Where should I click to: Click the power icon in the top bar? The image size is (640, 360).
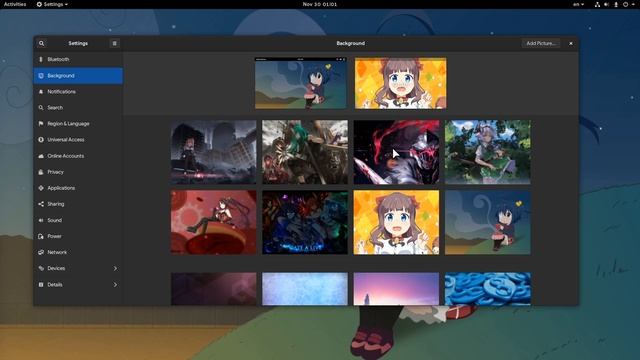pos(625,4)
